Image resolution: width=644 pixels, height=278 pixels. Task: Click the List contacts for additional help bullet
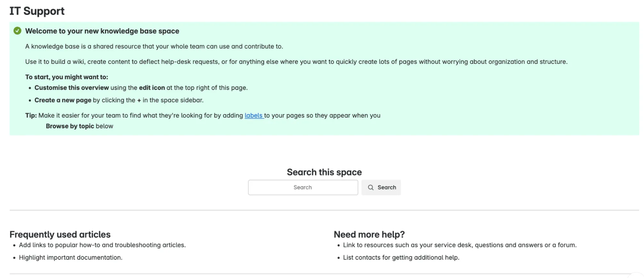pyautogui.click(x=401, y=257)
